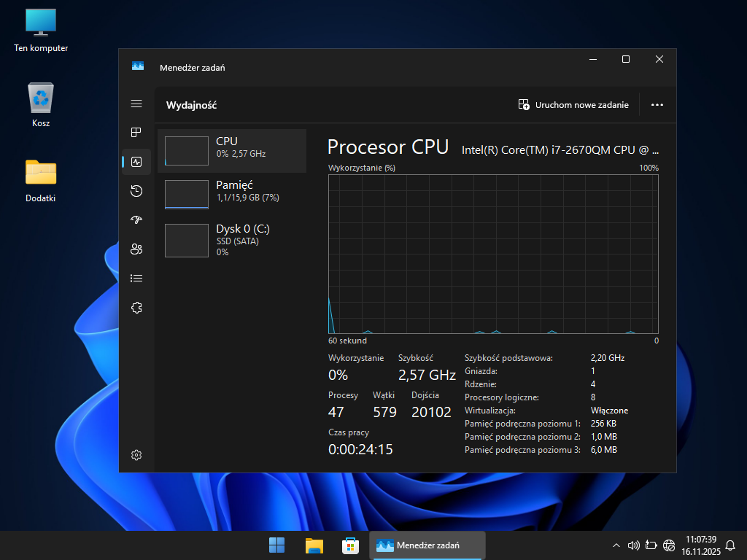The width and height of the screenshot is (747, 560).
Task: Click Uruchom nowe zadanie button
Action: click(x=573, y=105)
